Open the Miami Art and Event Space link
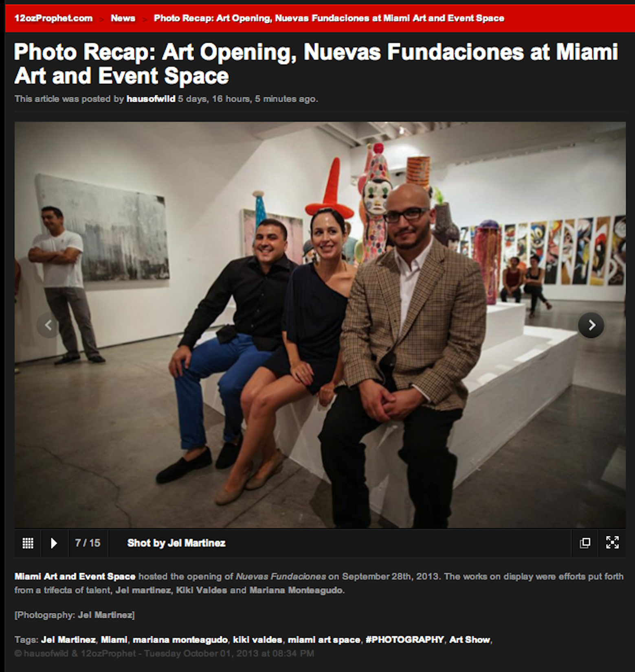 (x=75, y=576)
